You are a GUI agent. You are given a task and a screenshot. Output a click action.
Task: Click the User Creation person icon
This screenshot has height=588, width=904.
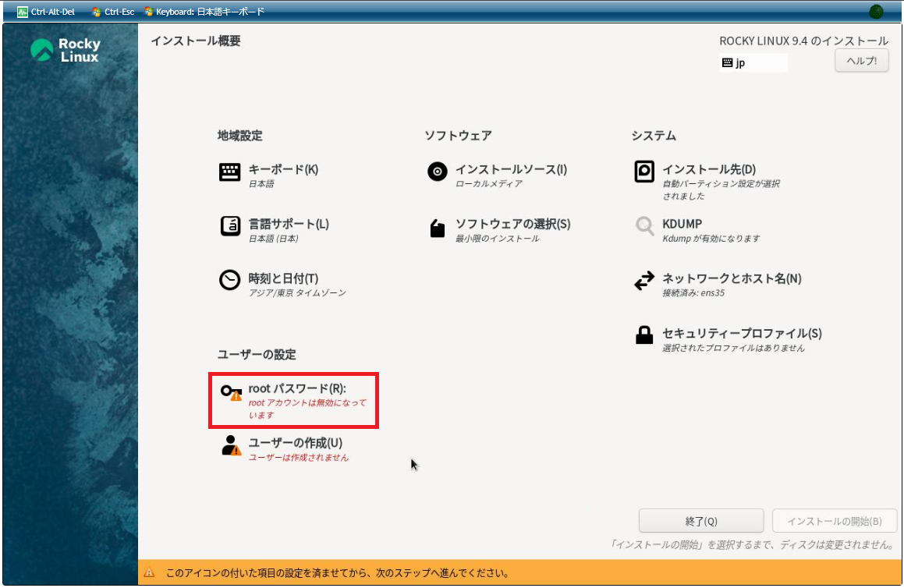click(x=231, y=445)
